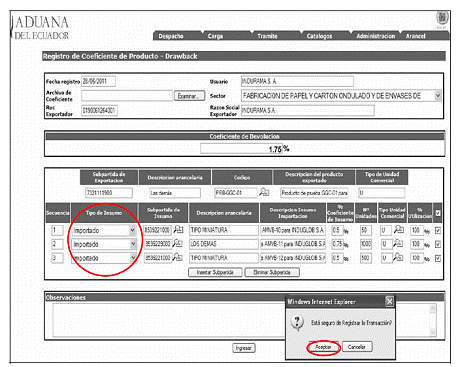Image resolution: width=460 pixels, height=367 pixels.
Task: Click Insertar Subpartida button
Action: point(215,272)
